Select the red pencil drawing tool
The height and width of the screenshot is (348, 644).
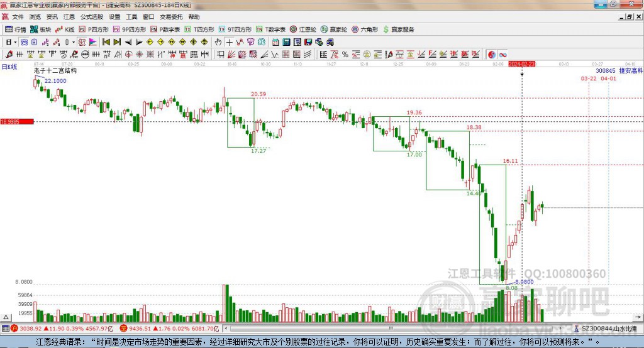pyautogui.click(x=9, y=54)
